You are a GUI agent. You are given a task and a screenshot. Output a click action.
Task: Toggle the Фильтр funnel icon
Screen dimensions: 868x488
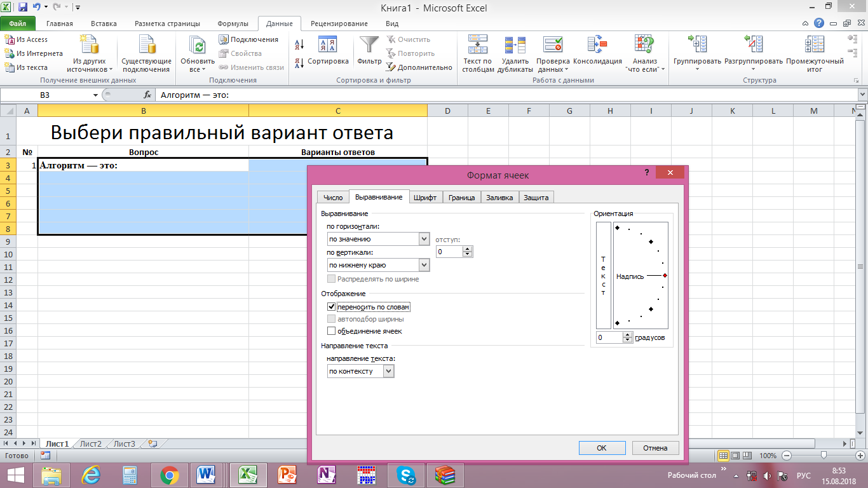pos(369,44)
